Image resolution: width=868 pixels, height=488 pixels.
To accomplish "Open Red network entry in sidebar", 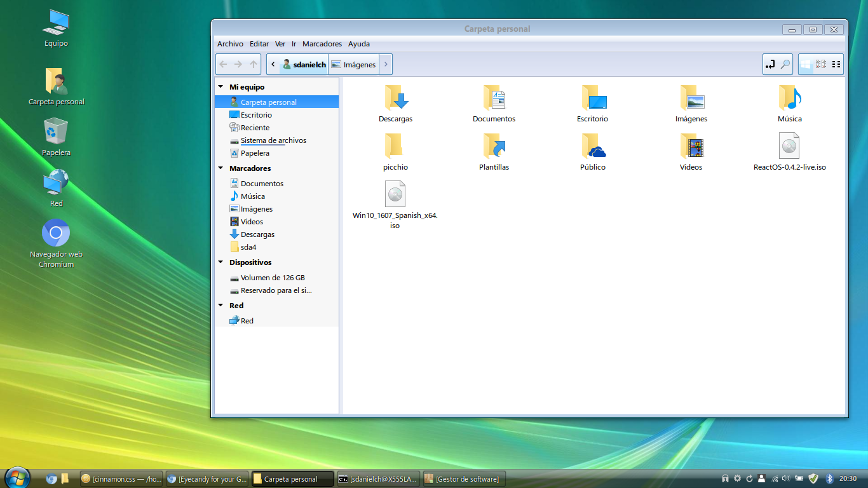I will click(276, 321).
